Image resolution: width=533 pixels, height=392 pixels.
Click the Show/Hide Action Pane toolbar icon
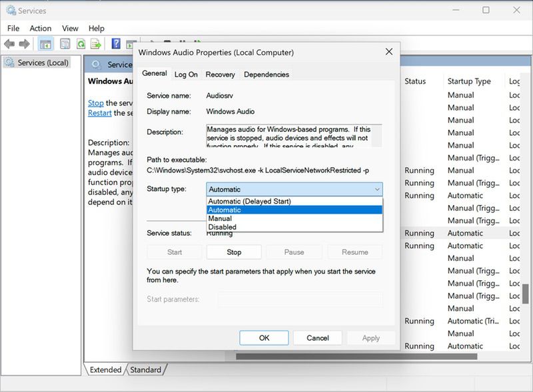coord(129,44)
